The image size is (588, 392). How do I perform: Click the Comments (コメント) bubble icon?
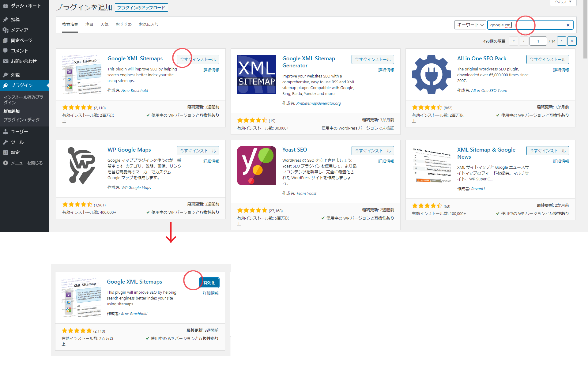(x=5, y=51)
